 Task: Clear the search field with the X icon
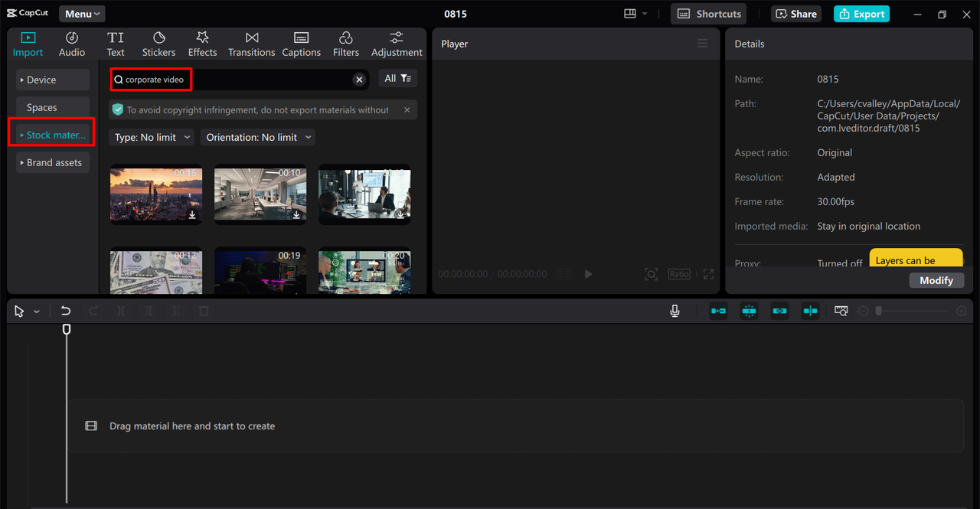pos(359,80)
